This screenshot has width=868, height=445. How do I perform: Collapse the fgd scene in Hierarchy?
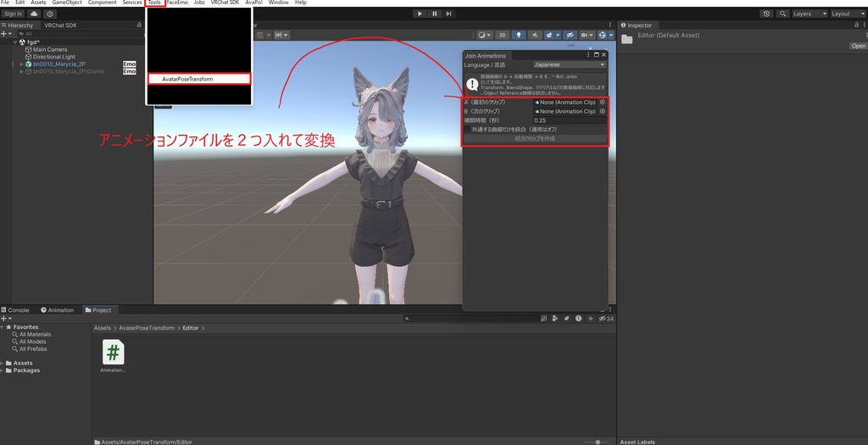(x=15, y=42)
